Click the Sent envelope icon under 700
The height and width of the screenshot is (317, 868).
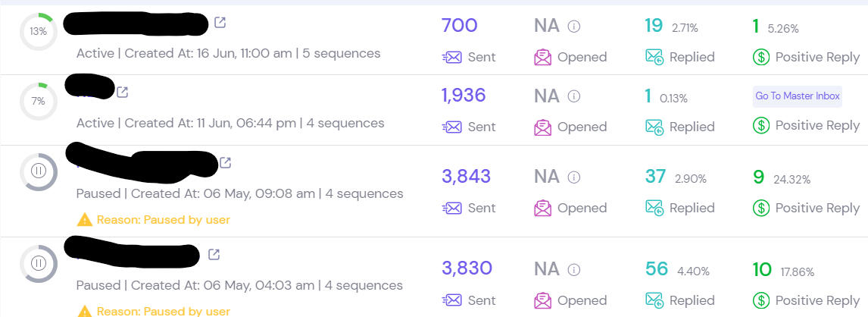(452, 57)
